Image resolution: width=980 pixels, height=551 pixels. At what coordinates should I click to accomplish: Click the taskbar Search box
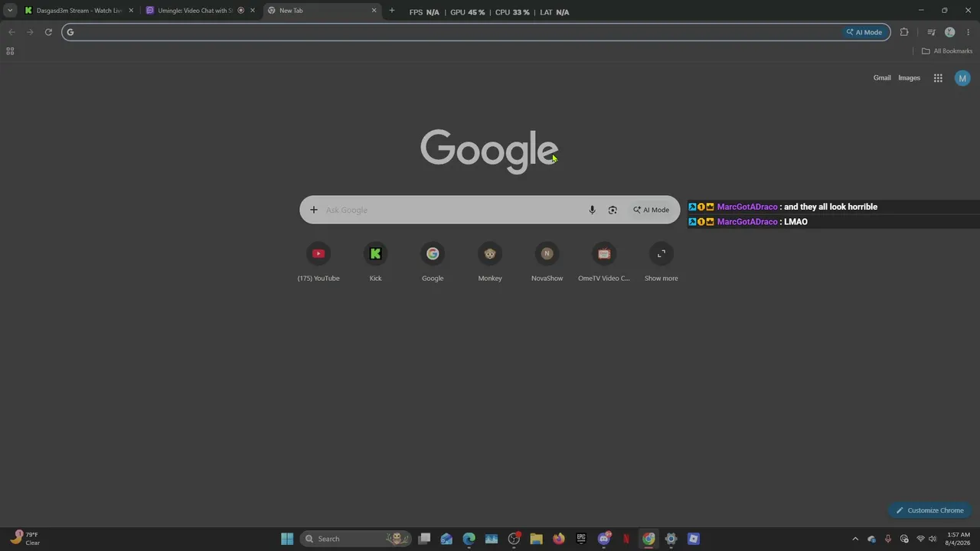tap(356, 539)
